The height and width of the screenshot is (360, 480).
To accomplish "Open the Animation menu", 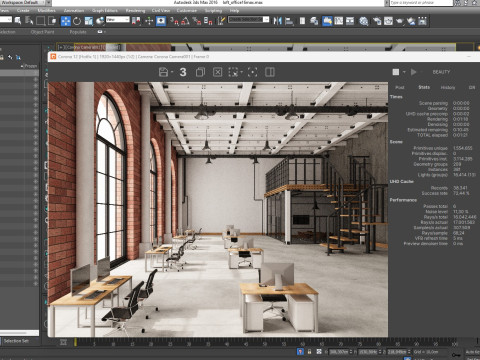I will (x=74, y=11).
